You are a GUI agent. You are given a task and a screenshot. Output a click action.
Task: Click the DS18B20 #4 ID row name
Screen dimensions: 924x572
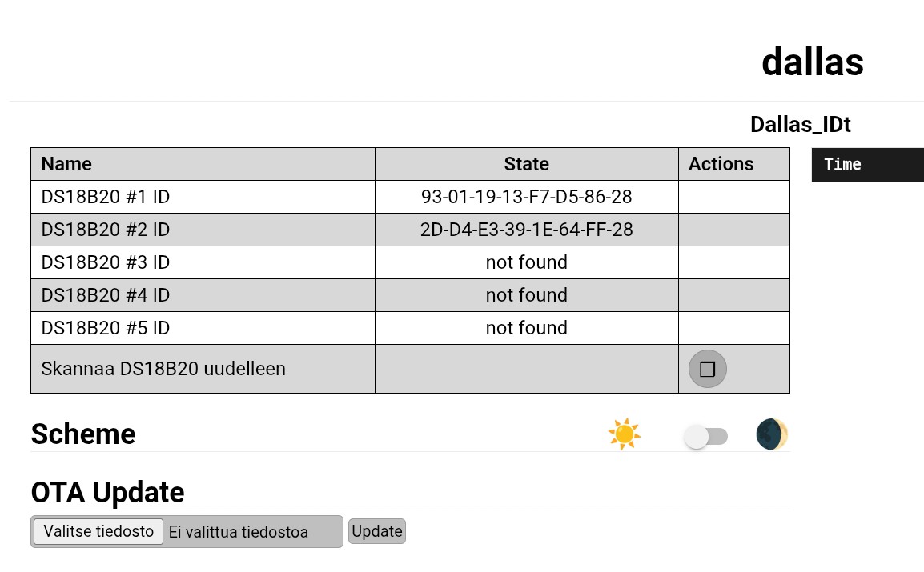[106, 295]
